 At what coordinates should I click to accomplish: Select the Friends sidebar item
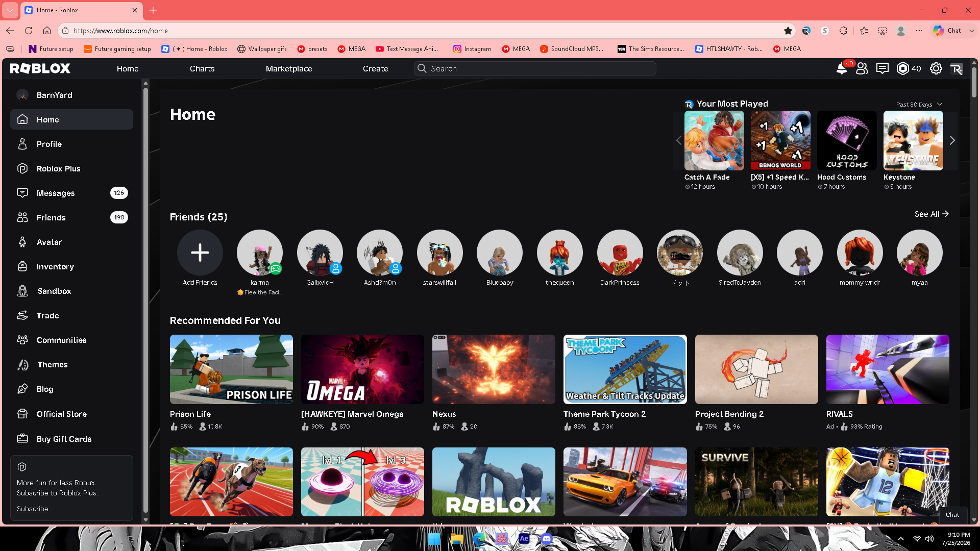click(x=71, y=217)
